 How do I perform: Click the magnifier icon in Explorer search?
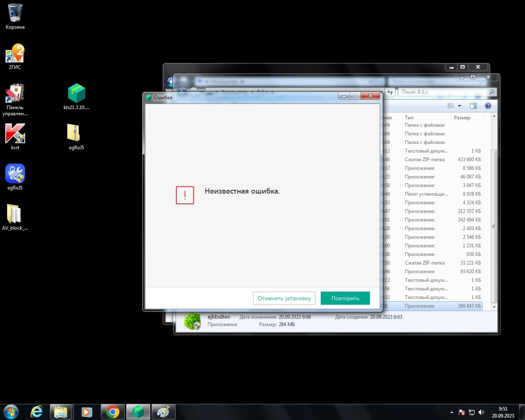click(492, 92)
